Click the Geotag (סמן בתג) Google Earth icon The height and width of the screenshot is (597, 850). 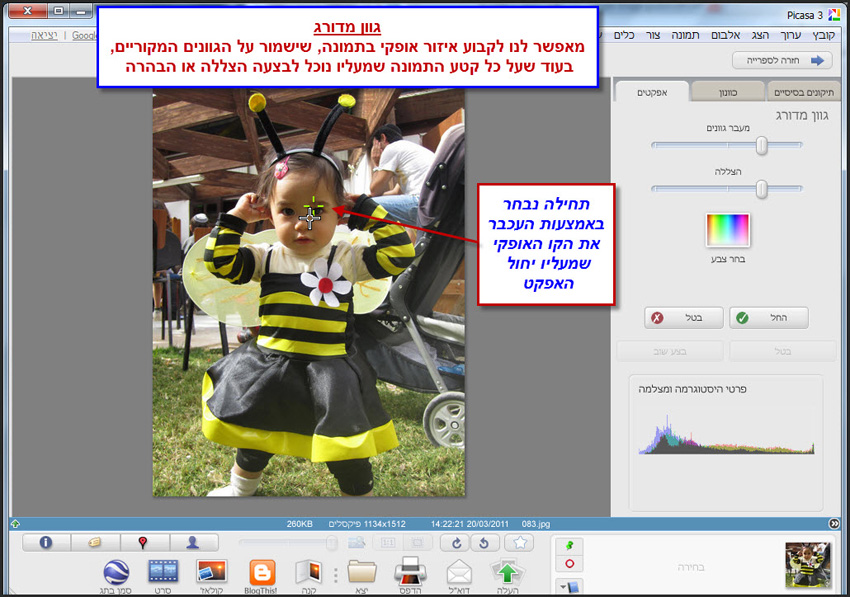(x=116, y=572)
